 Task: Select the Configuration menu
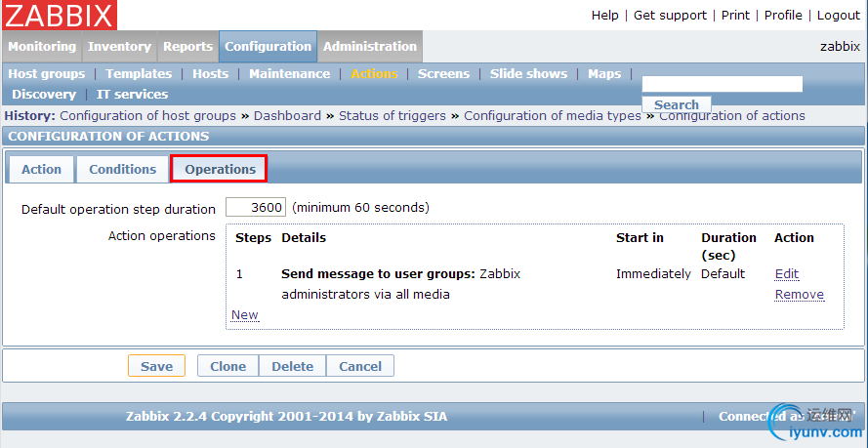[268, 47]
